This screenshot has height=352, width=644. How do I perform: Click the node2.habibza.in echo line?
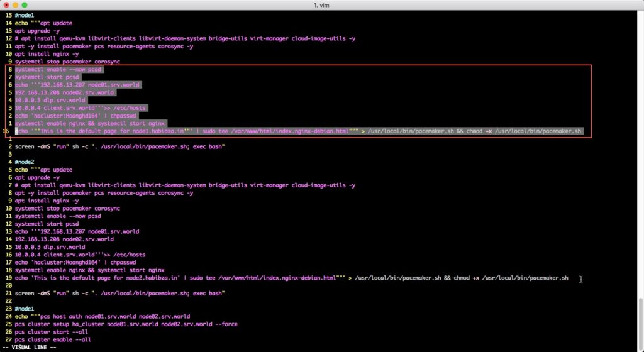tap(292, 278)
